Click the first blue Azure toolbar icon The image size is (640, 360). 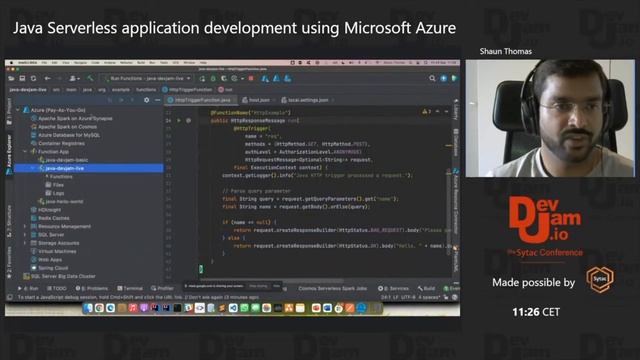265,78
